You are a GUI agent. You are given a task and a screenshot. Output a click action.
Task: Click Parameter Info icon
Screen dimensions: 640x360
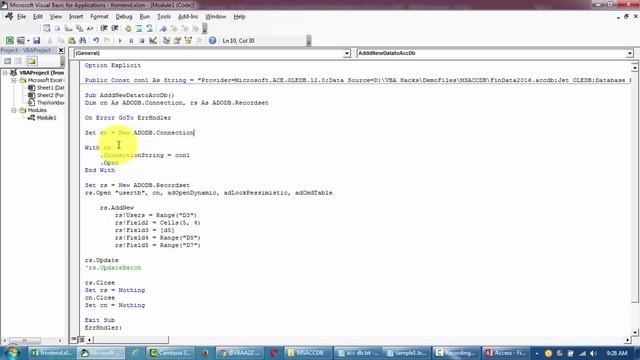pyautogui.click(x=79, y=28)
